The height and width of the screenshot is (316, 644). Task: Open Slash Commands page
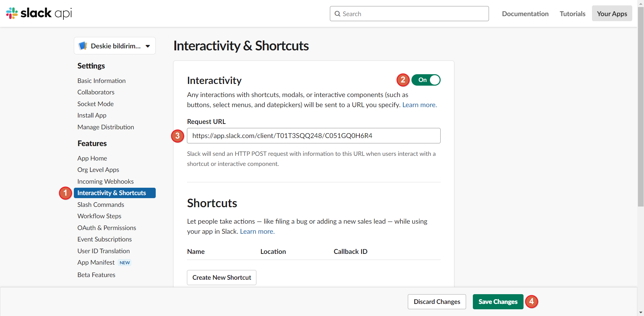click(101, 205)
